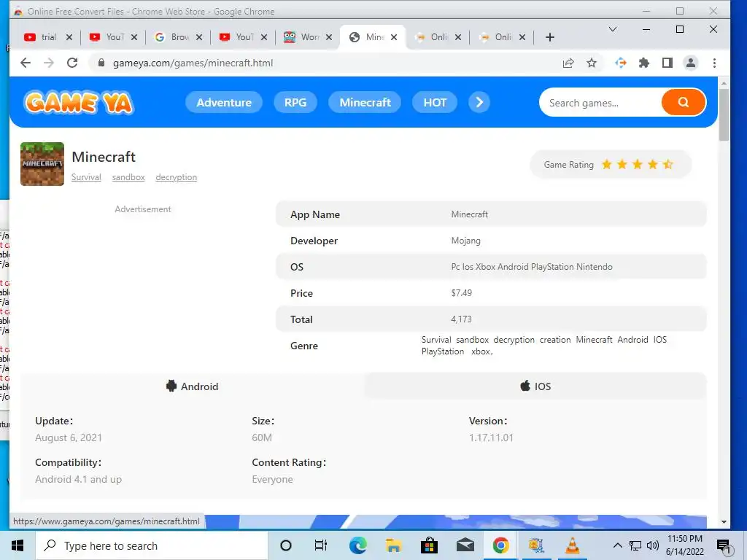Show hidden system tray icons
The image size is (747, 560).
617,545
